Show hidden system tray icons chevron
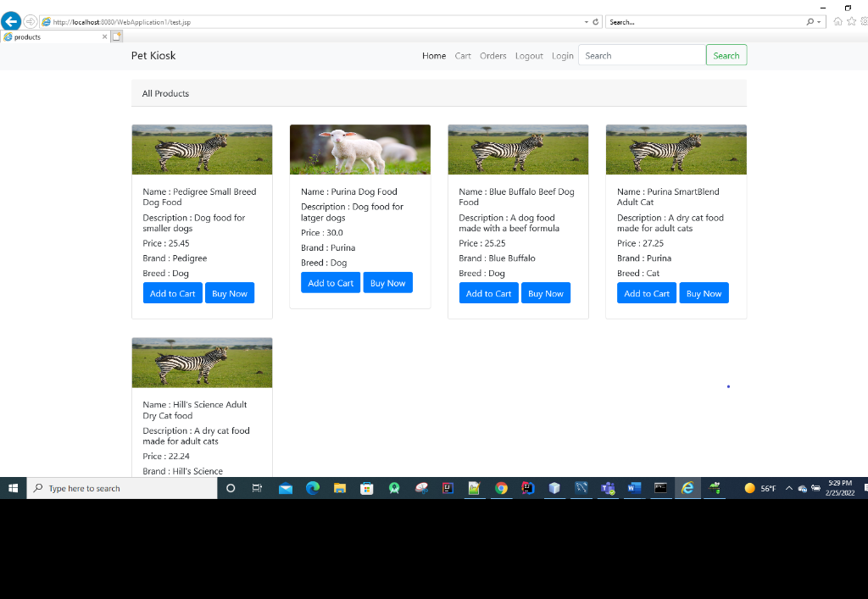The height and width of the screenshot is (599, 868). pos(789,488)
